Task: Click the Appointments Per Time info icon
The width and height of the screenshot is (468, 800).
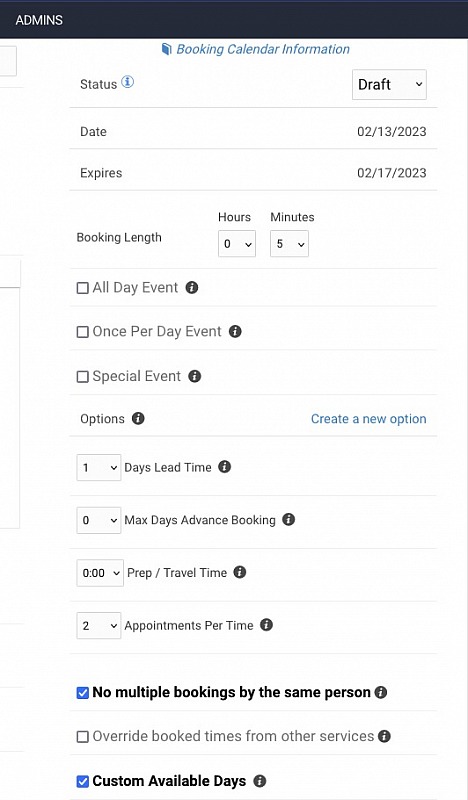Action: tap(266, 625)
